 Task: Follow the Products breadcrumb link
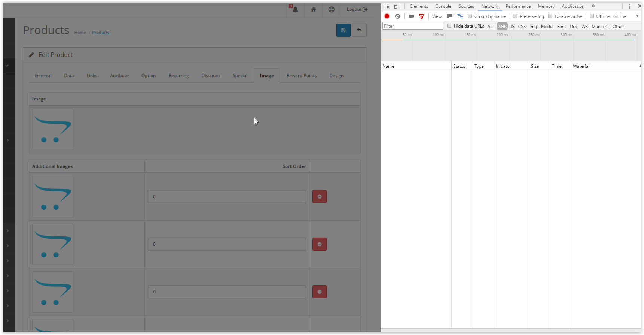coord(101,33)
